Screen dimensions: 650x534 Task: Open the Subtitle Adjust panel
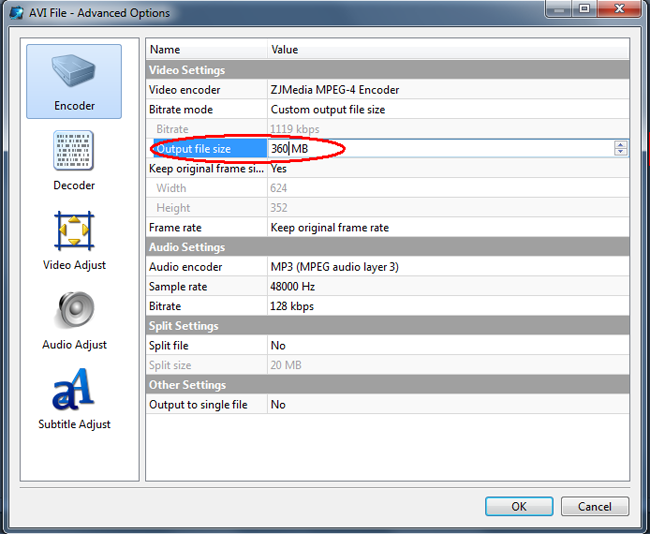[74, 400]
